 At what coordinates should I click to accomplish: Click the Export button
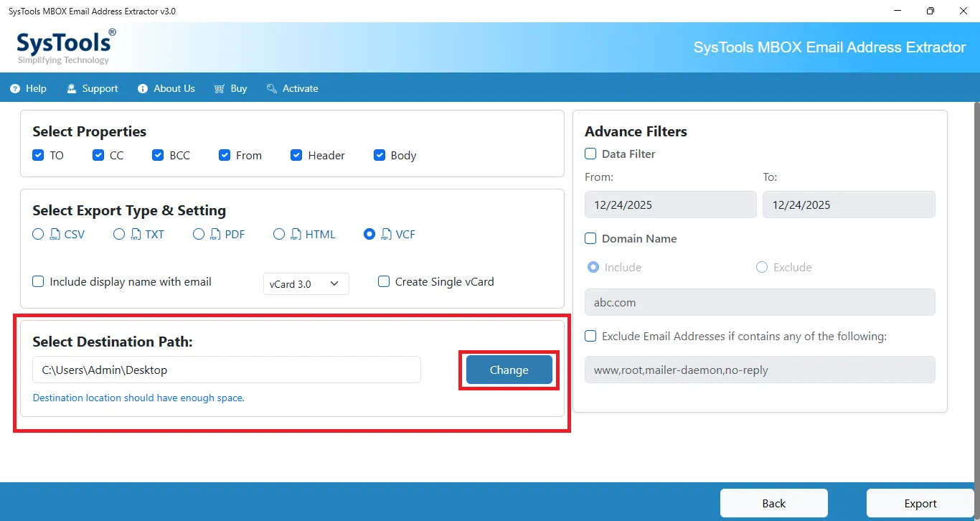(920, 503)
